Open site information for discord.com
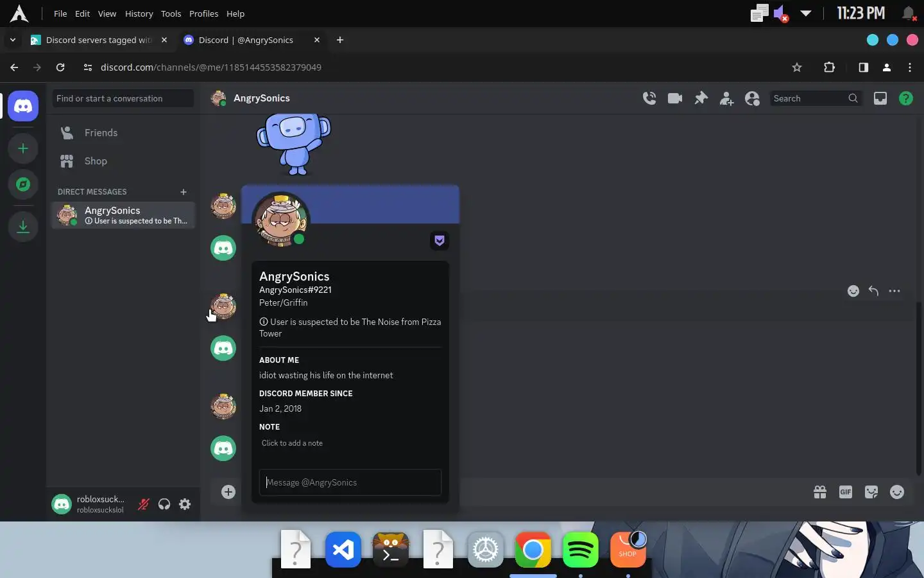Screen dimensions: 924x578 (x=88, y=67)
